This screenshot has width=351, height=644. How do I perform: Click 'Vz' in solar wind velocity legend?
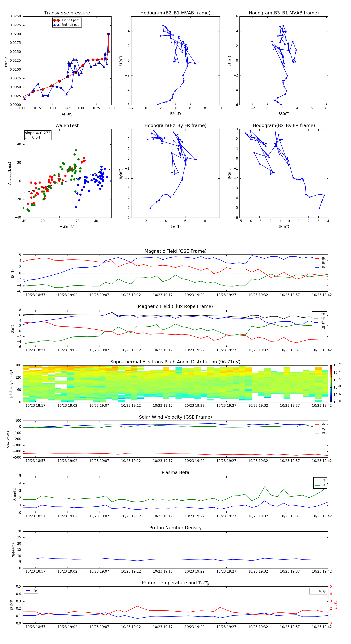tap(320, 433)
